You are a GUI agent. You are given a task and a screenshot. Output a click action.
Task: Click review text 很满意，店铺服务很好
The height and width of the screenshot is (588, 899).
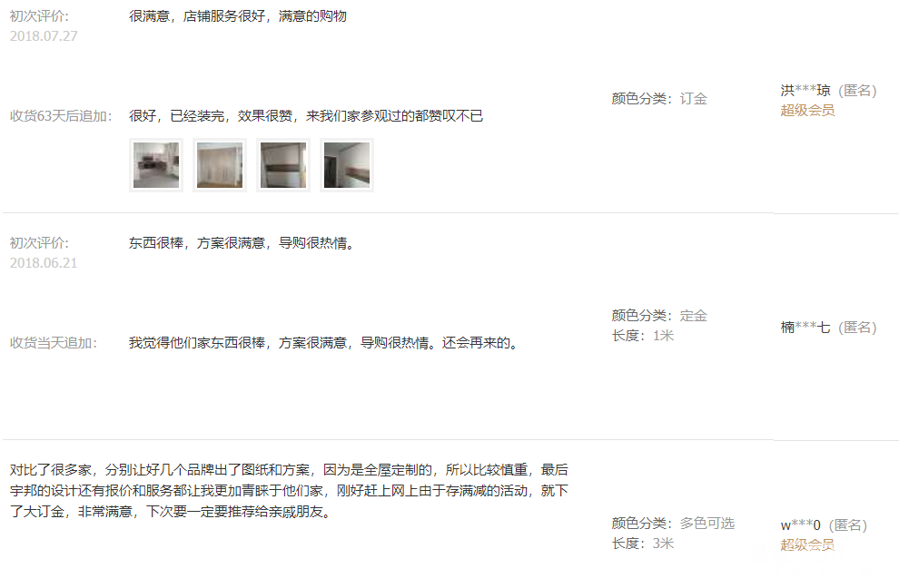[197, 16]
